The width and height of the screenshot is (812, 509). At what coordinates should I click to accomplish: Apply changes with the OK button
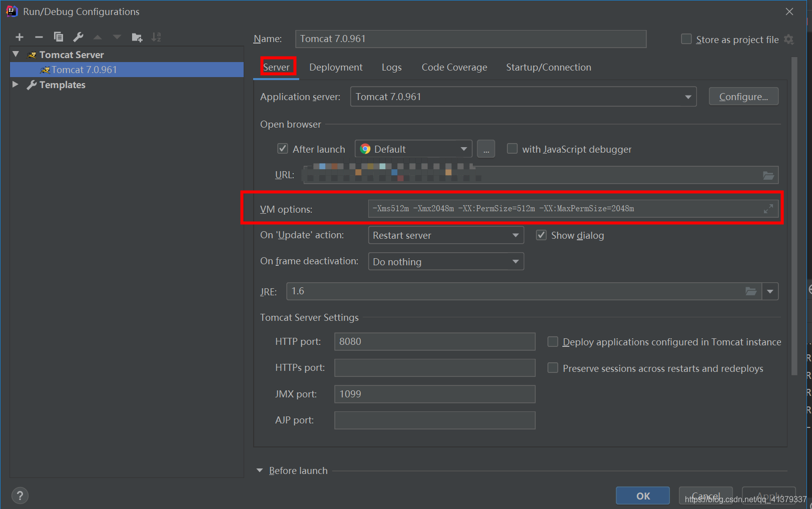(x=642, y=495)
